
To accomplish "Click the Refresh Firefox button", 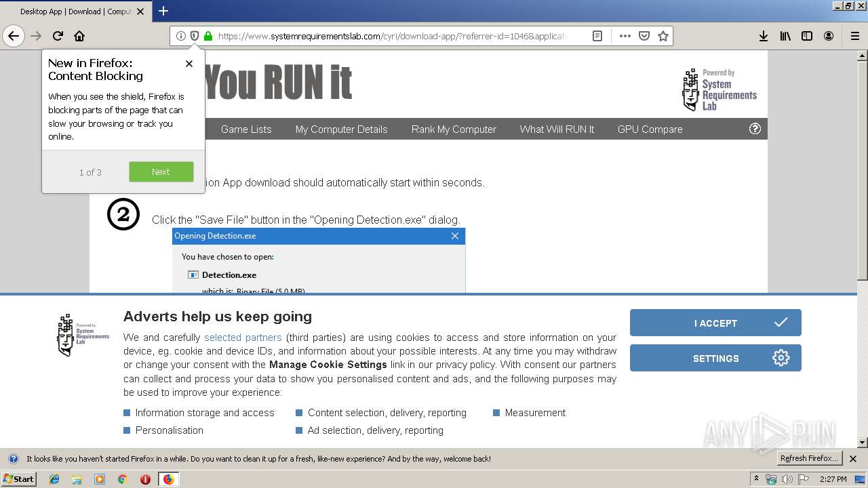I will [809, 458].
